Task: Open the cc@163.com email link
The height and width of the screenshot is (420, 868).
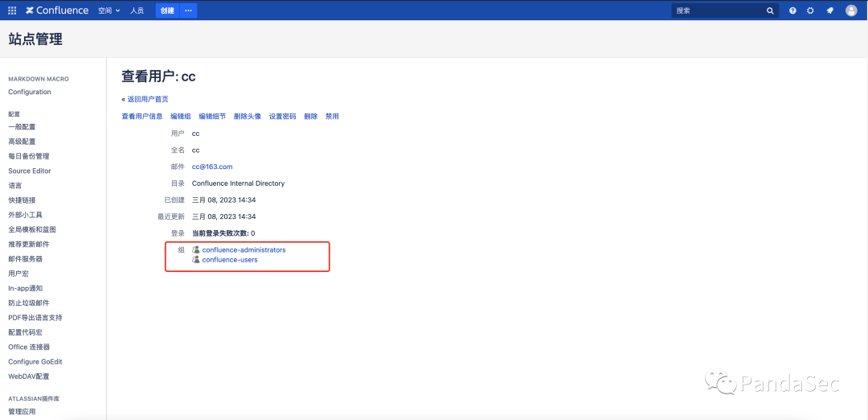Action: 212,167
